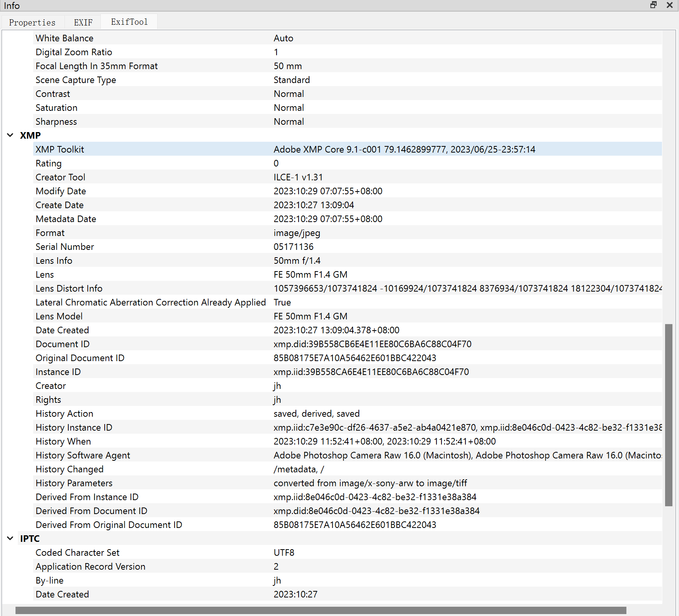Screen dimensions: 679x616
Task: Select the XMP Toolkit row
Action: point(60,149)
